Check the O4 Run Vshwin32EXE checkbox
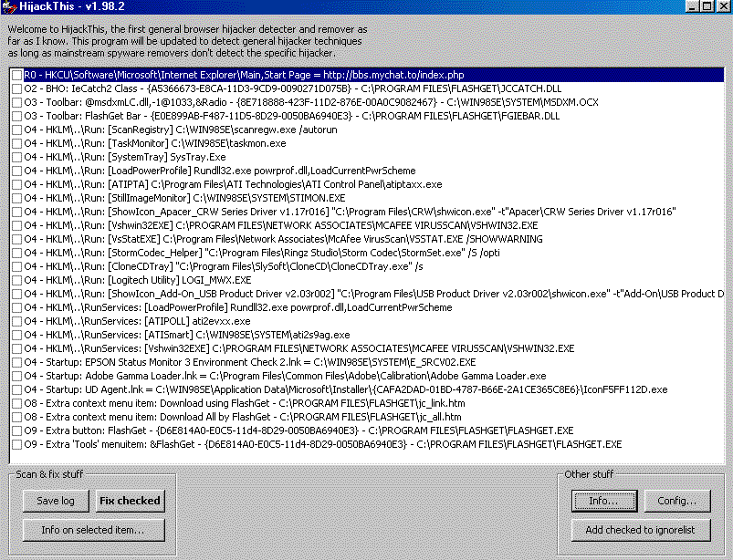The image size is (733, 560). 16,225
